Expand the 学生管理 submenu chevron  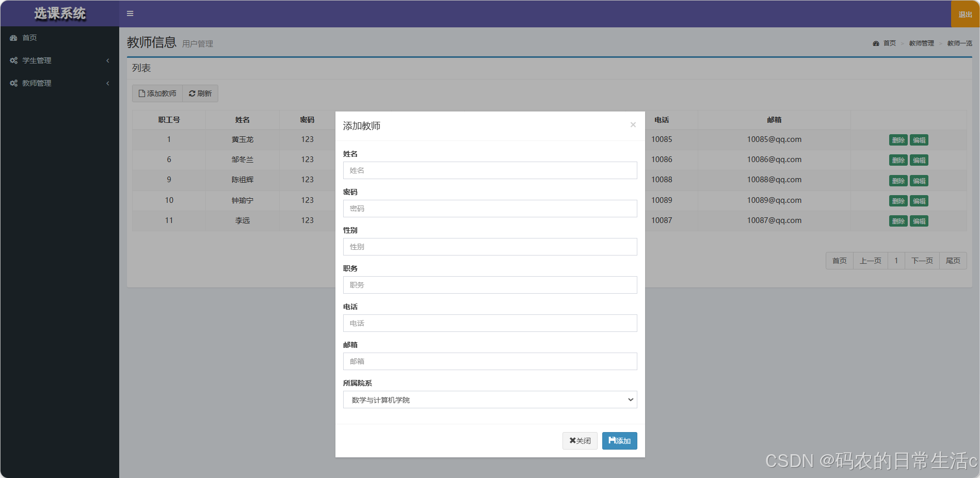tap(107, 60)
